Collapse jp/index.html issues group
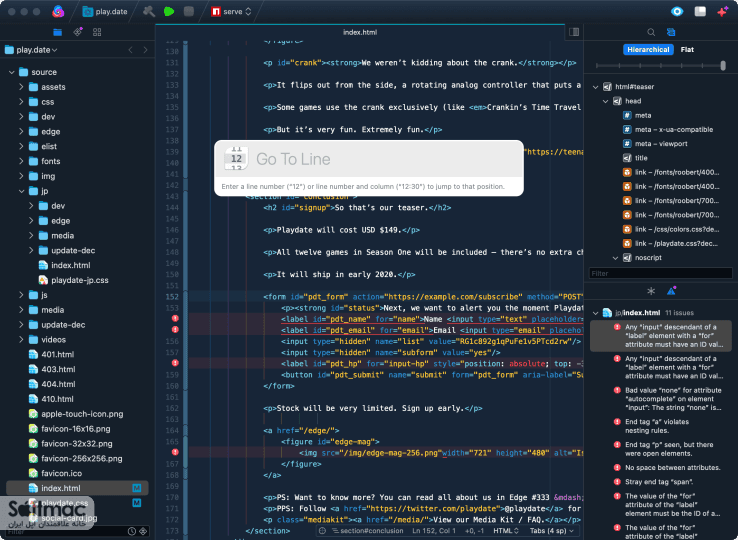The image size is (738, 540). point(595,313)
